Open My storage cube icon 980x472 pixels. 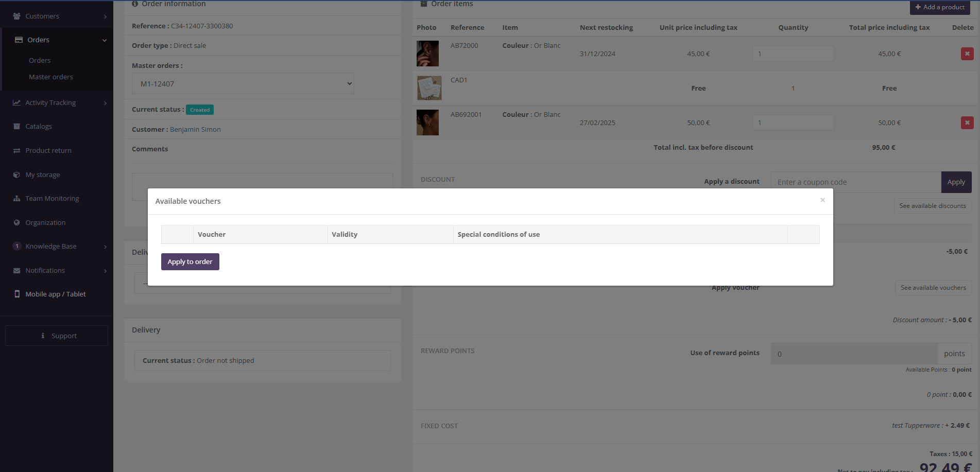(x=16, y=174)
